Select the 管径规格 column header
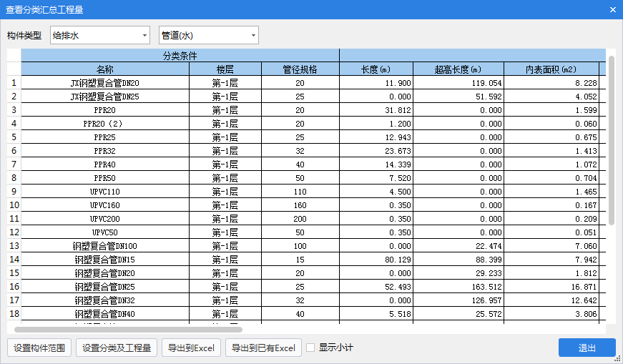The image size is (623, 364). pyautogui.click(x=300, y=69)
